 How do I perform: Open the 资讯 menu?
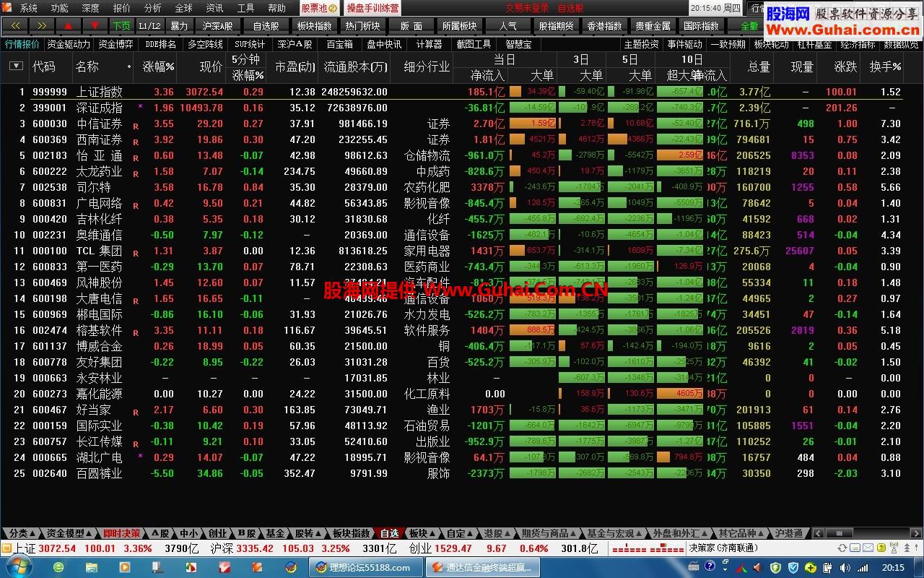point(214,8)
